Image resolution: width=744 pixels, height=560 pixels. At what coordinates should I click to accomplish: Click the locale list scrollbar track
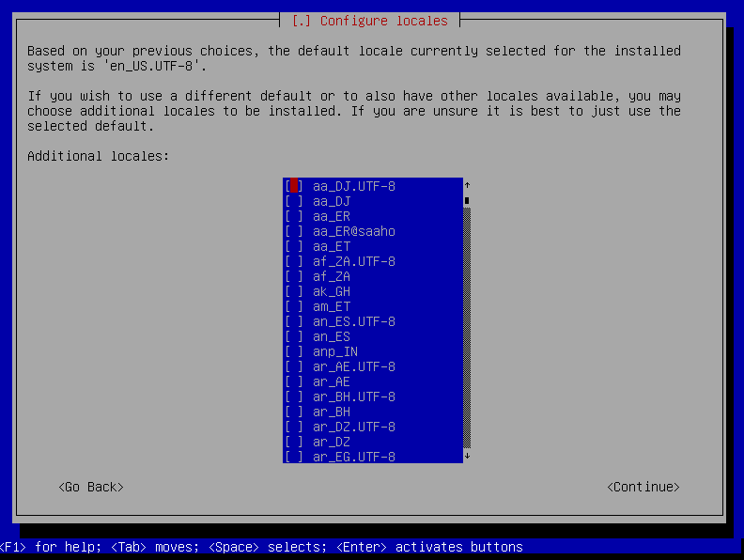[467, 329]
